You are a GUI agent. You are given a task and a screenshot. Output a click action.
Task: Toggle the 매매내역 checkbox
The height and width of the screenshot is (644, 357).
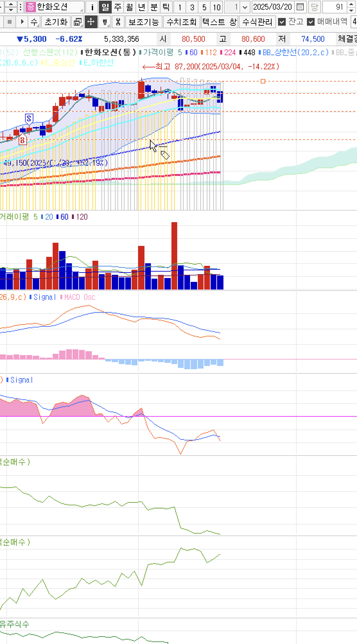click(310, 22)
